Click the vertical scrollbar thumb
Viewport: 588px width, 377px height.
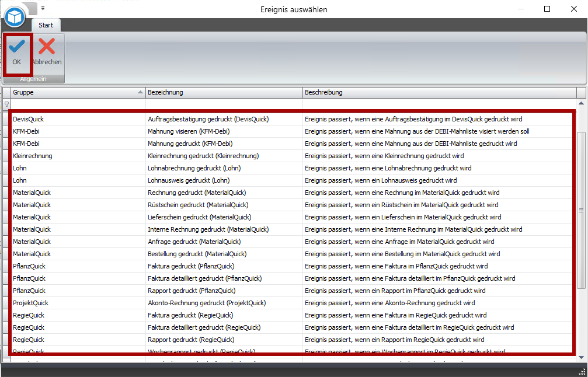pyautogui.click(x=581, y=210)
